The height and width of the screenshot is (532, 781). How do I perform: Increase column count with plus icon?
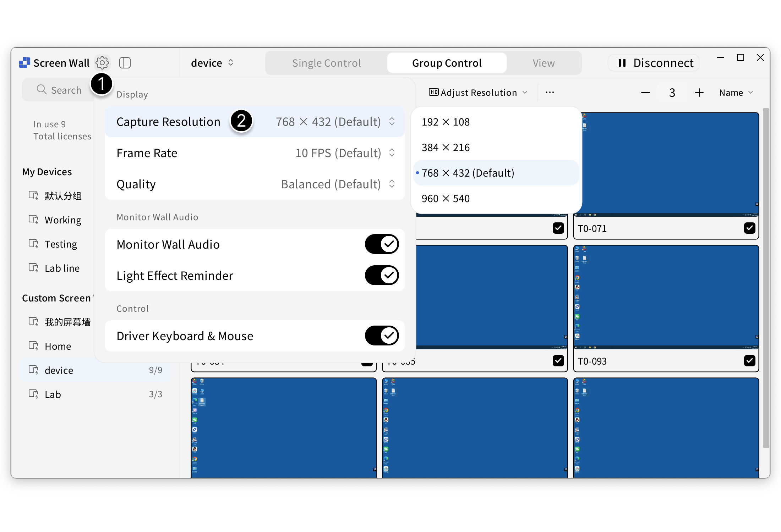pos(699,93)
